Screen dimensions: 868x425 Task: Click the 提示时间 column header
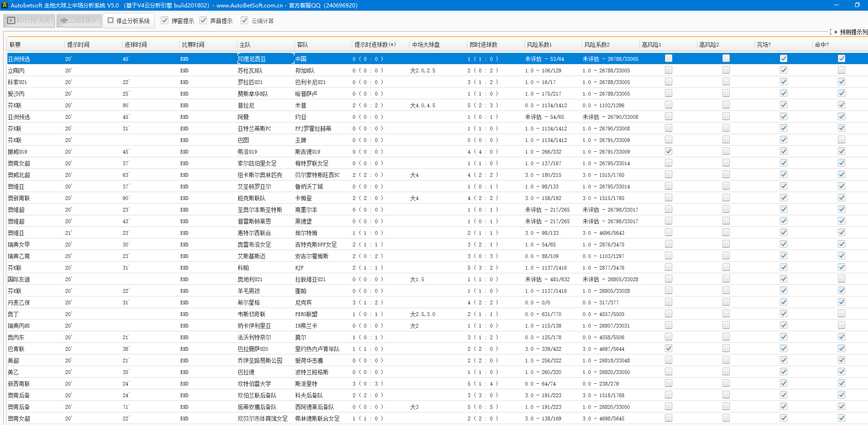point(78,45)
